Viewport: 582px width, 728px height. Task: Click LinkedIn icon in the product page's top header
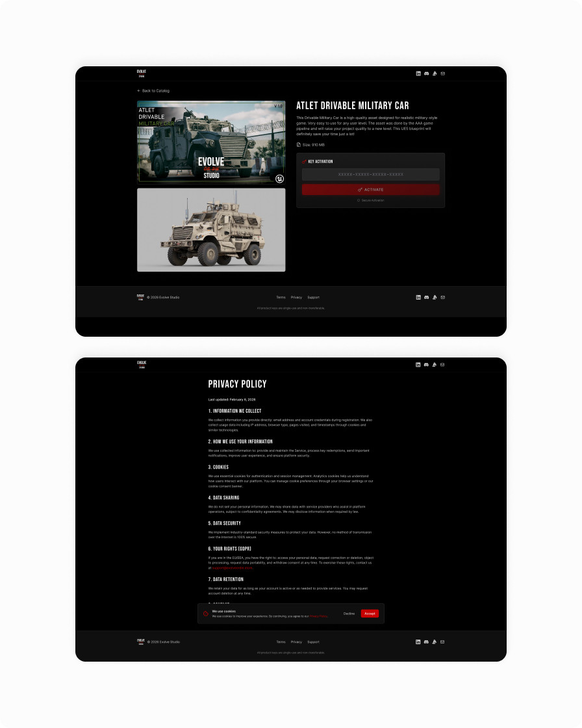[418, 73]
